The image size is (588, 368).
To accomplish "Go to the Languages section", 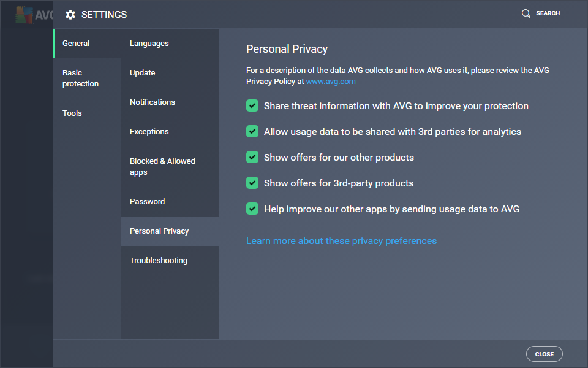I will (x=149, y=44).
